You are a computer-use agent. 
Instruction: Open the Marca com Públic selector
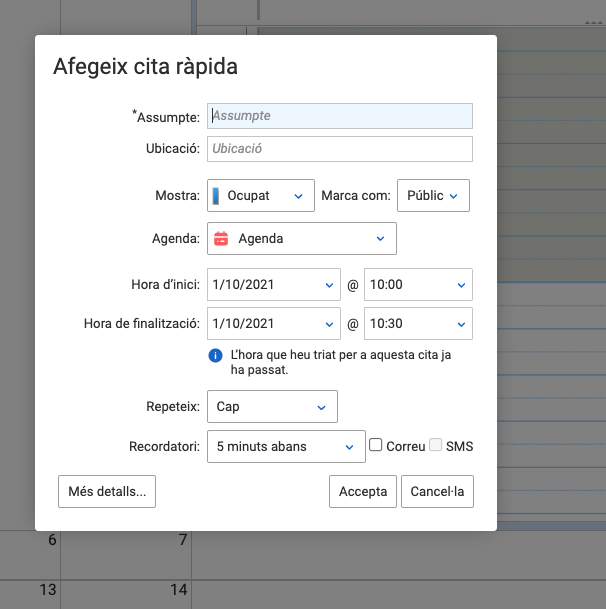point(433,195)
